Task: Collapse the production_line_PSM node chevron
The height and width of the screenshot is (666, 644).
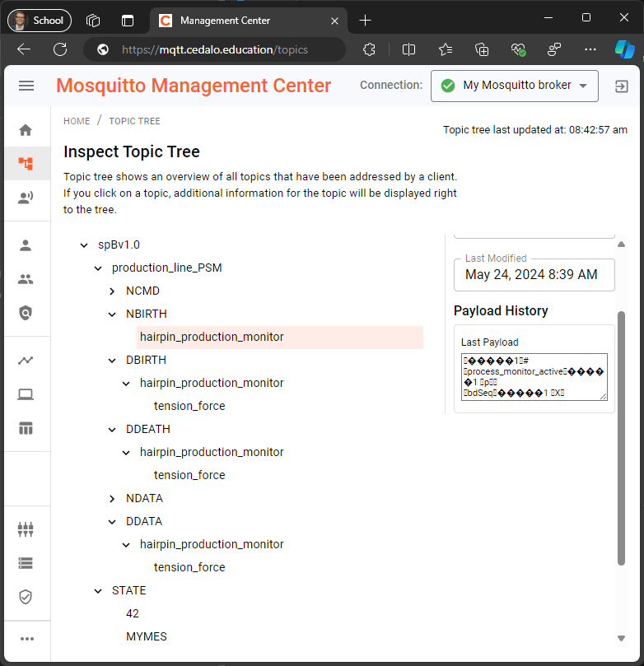Action: 98,268
